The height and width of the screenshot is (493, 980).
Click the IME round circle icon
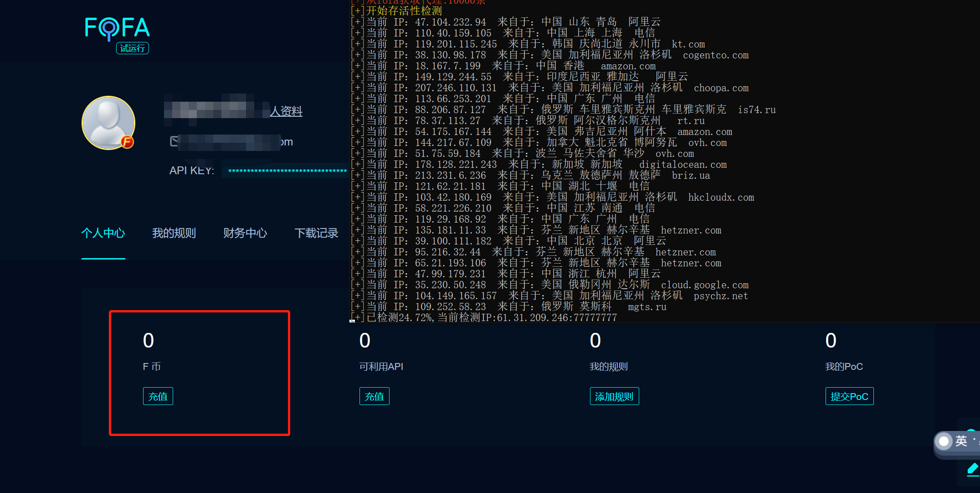(944, 441)
